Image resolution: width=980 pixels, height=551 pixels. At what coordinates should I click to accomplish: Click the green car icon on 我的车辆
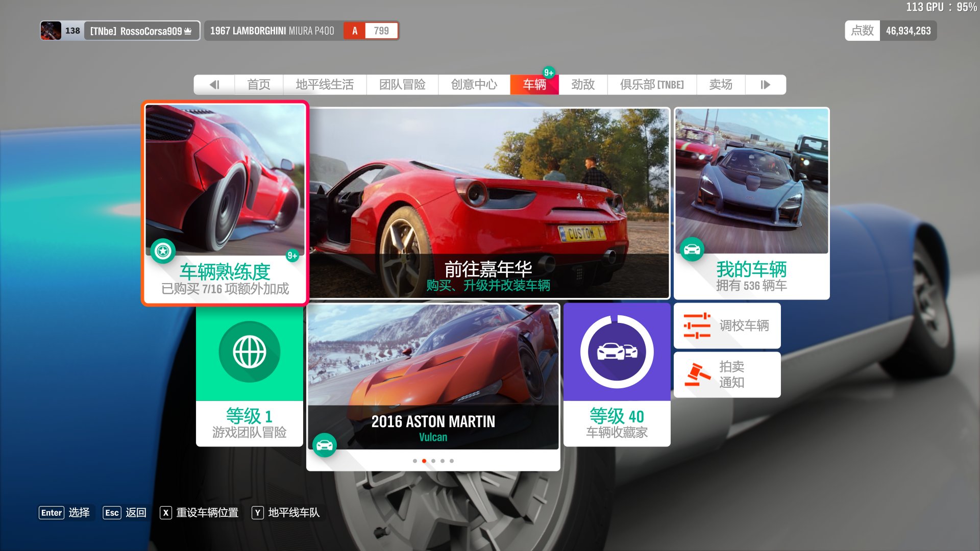692,249
